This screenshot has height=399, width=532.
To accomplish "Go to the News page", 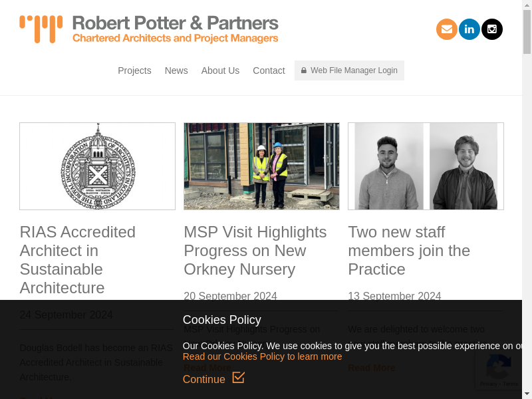I will [176, 70].
